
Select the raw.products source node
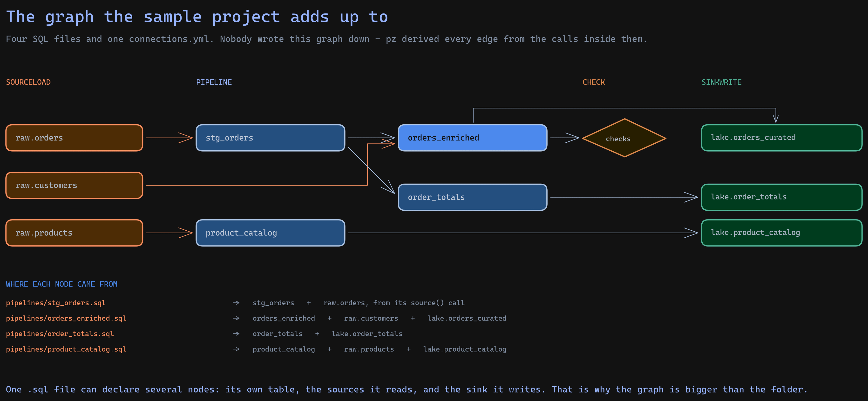[x=74, y=233]
